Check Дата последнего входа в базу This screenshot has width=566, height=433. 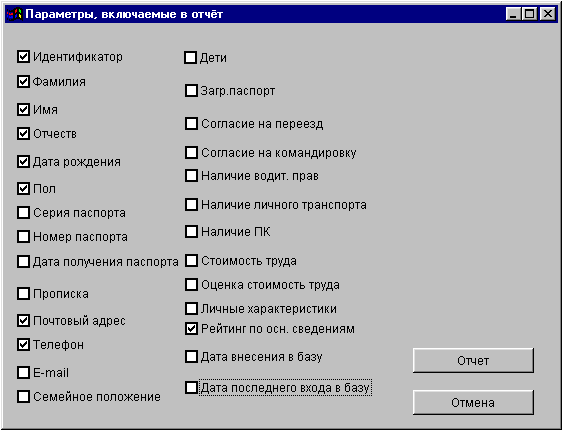tap(191, 388)
